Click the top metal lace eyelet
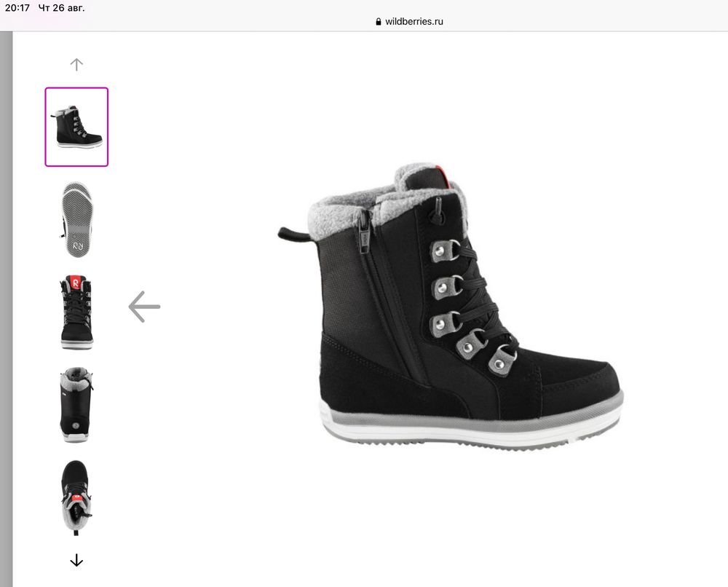The height and width of the screenshot is (587, 728). pos(446,251)
